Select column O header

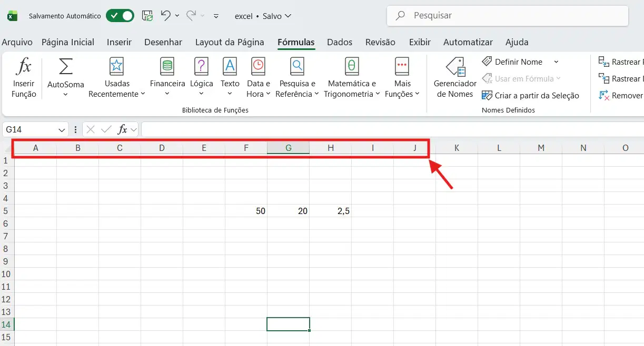pyautogui.click(x=625, y=148)
